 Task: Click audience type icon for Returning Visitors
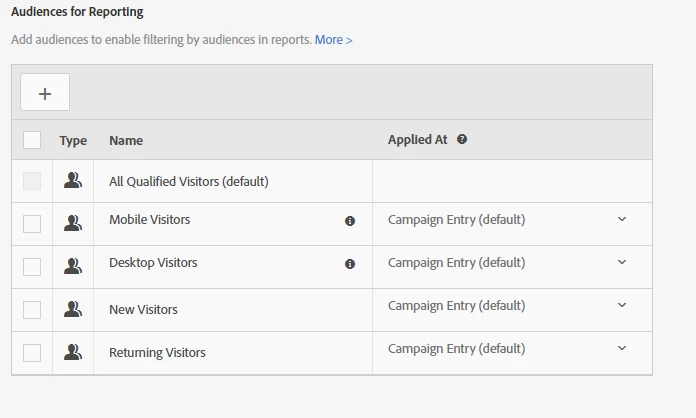[72, 352]
